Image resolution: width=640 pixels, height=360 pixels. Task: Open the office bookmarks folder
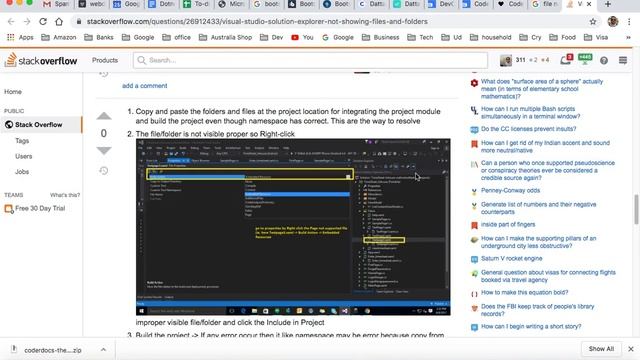pyautogui.click(x=176, y=37)
